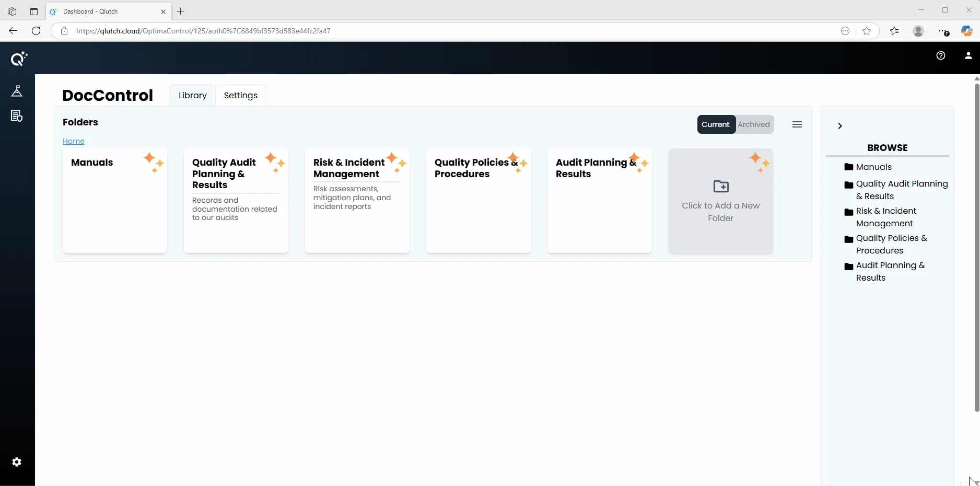Open a new browser tab
The height and width of the screenshot is (486, 980).
181,11
